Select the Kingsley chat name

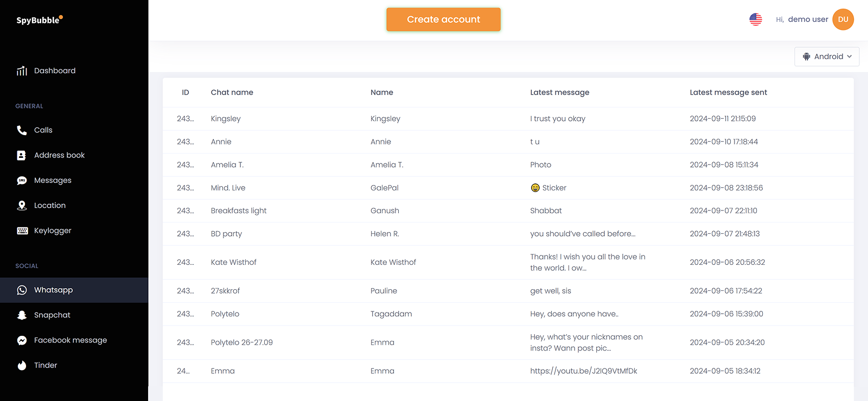226,119
